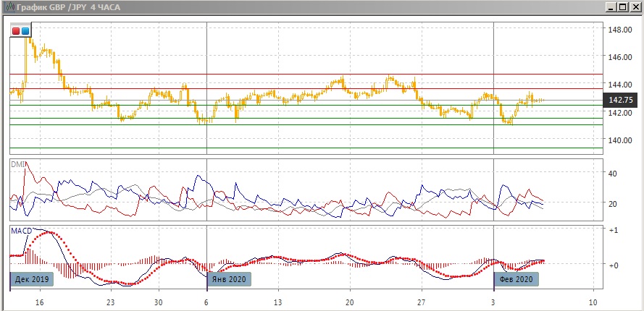Select the Фев 2020 month marker
The image size is (644, 311).
(x=516, y=278)
